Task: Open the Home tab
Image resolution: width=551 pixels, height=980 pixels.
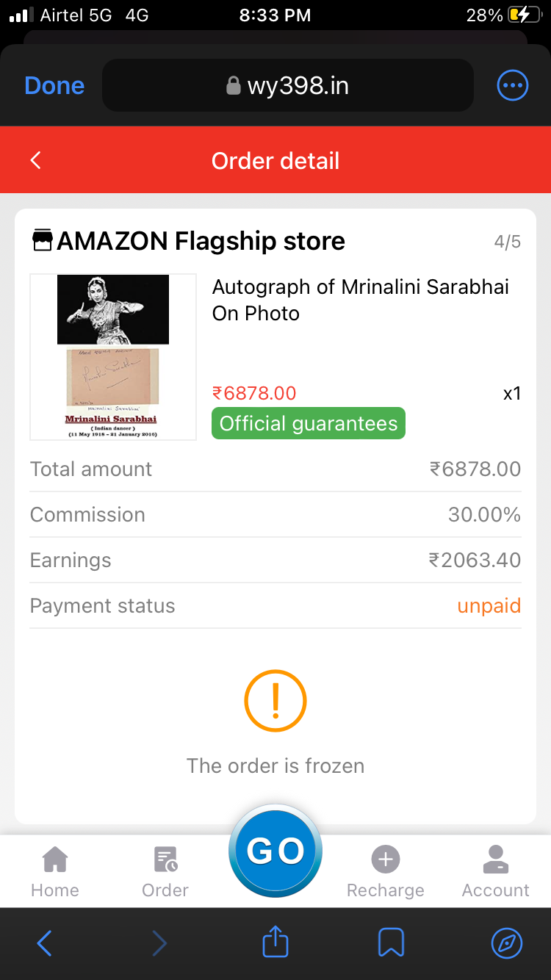Action: [x=55, y=871]
